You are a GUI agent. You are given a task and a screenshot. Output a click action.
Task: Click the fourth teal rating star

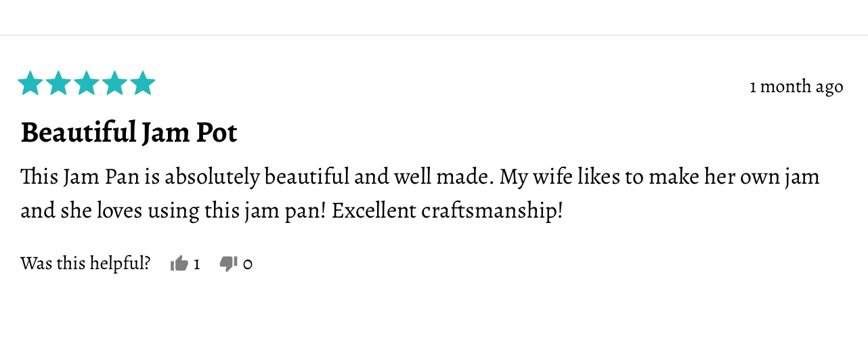pyautogui.click(x=114, y=84)
